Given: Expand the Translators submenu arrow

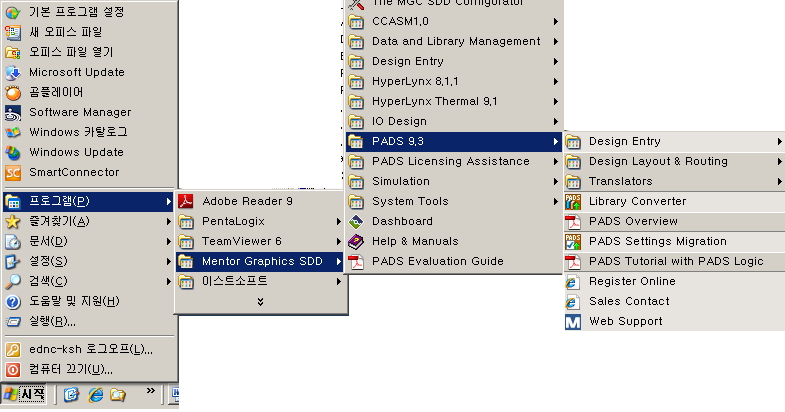Looking at the screenshot, I should click(779, 182).
